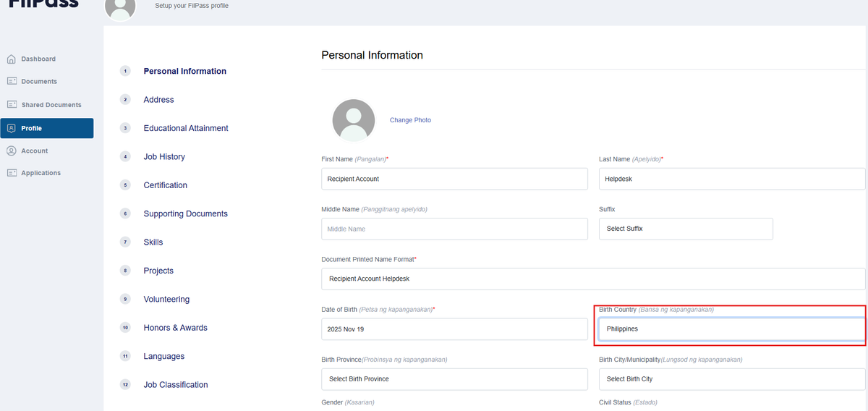Open the Date of Birth picker

click(x=454, y=329)
